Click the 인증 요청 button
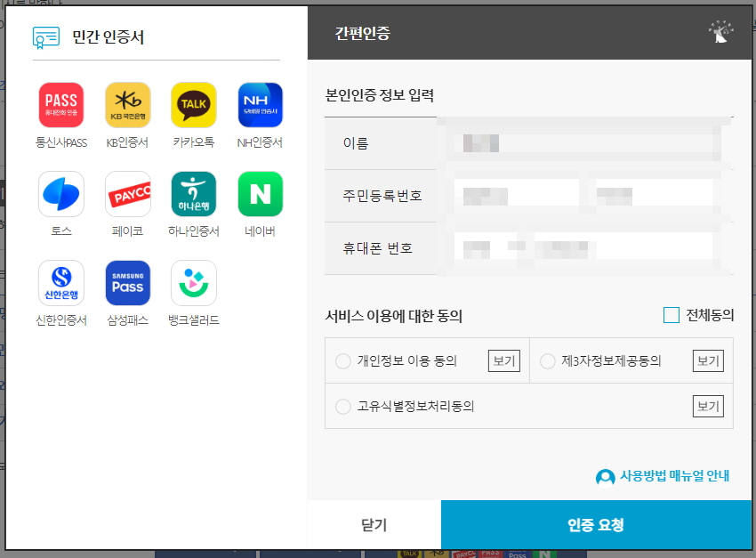Image resolution: width=756 pixels, height=558 pixels. pos(596,524)
